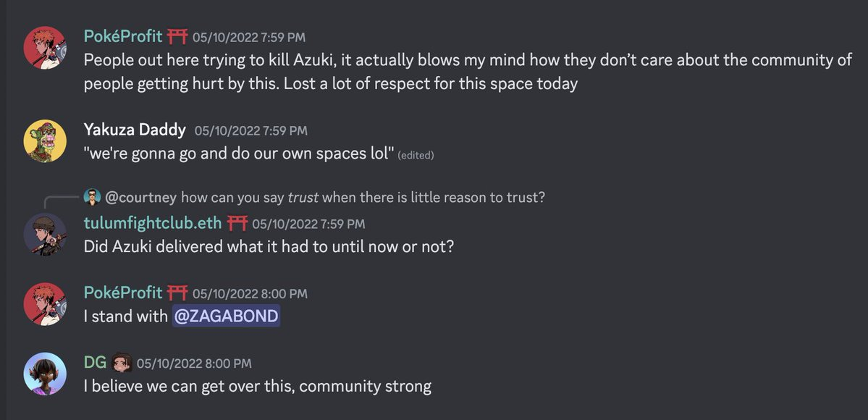The width and height of the screenshot is (868, 420).
Task: Jump to the replied message preview text
Action: coord(363,197)
